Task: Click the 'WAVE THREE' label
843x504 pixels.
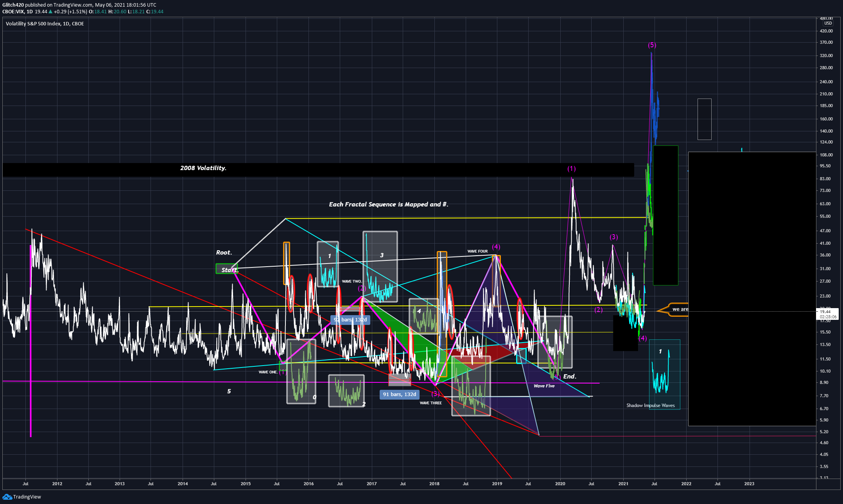Action: pos(431,403)
